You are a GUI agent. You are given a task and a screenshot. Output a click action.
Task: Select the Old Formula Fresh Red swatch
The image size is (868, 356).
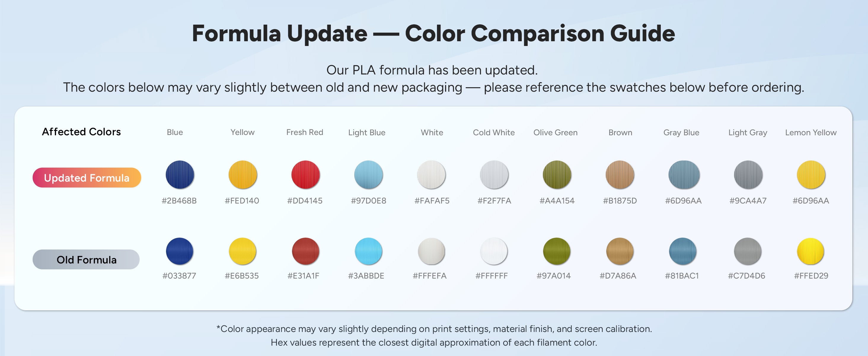(305, 251)
